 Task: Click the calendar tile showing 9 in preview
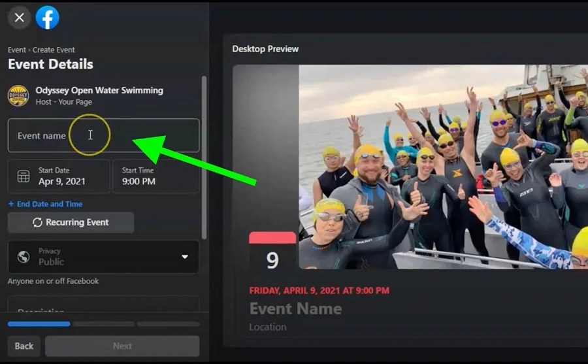point(272,253)
